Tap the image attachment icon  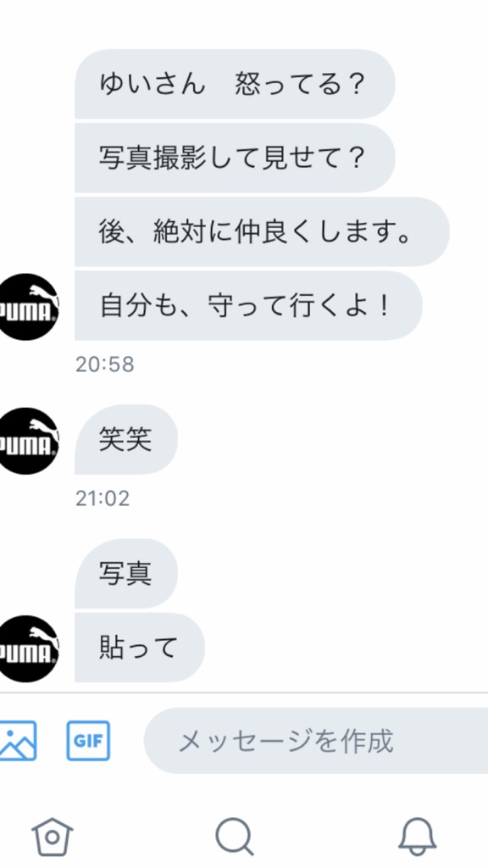coord(18,740)
